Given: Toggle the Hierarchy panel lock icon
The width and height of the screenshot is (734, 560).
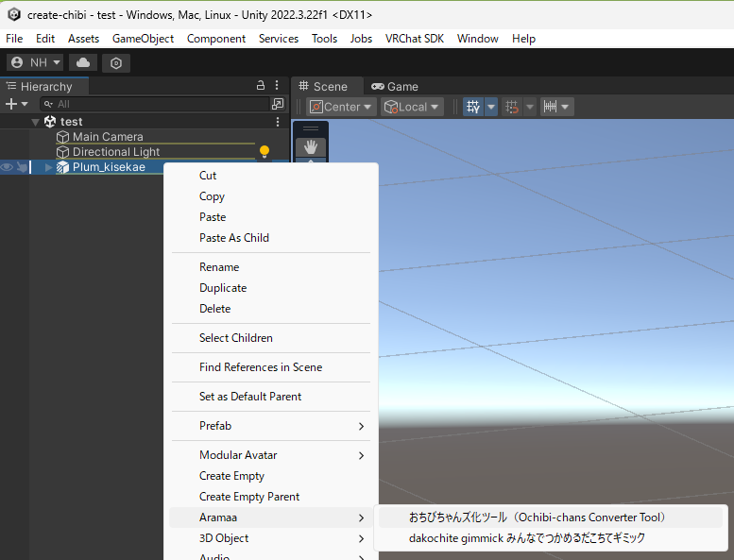Looking at the screenshot, I should pyautogui.click(x=261, y=85).
